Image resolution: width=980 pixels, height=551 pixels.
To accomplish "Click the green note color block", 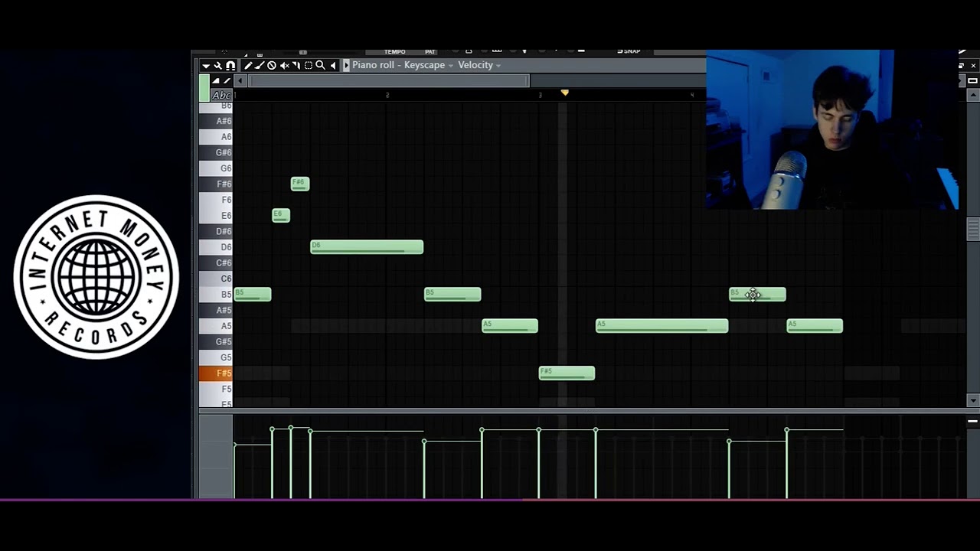I will (204, 88).
